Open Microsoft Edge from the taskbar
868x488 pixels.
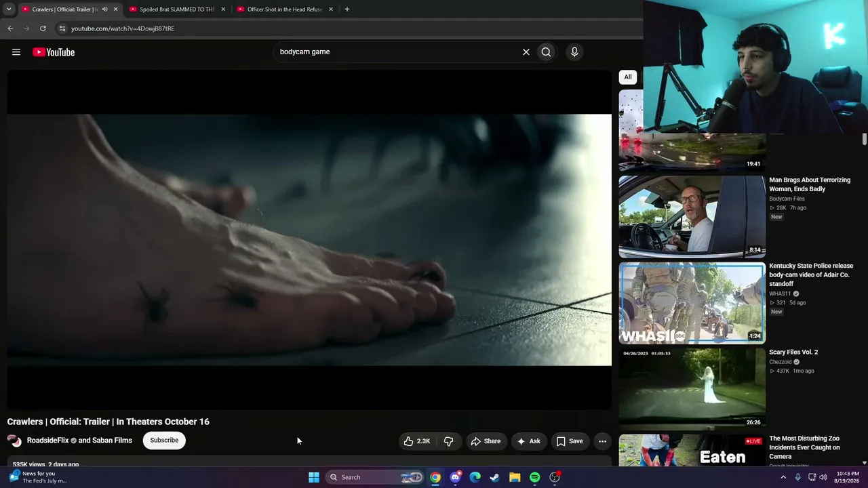coord(475,477)
